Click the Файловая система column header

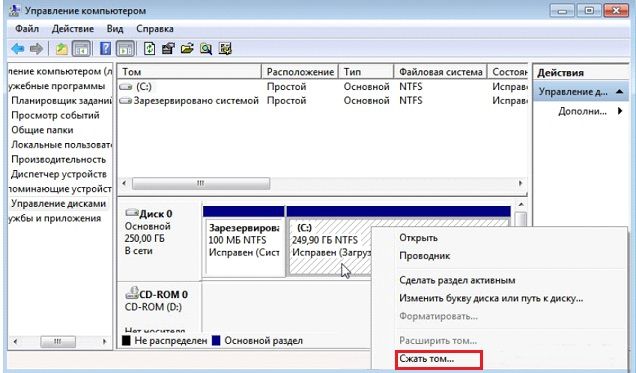coord(440,72)
